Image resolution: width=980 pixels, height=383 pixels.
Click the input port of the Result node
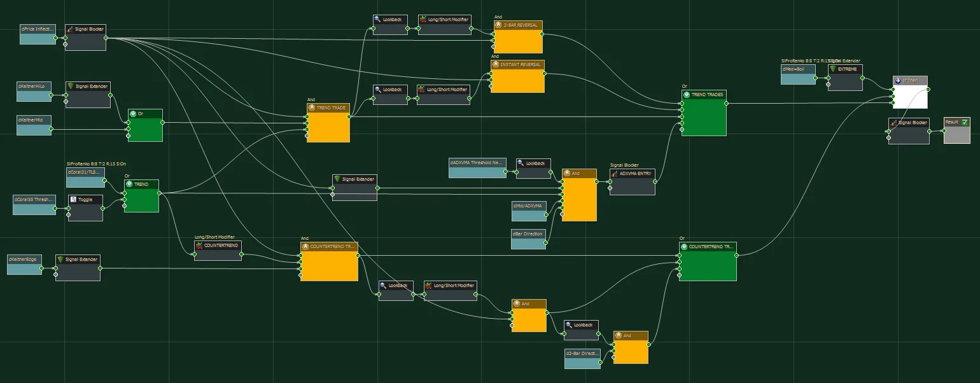point(943,131)
